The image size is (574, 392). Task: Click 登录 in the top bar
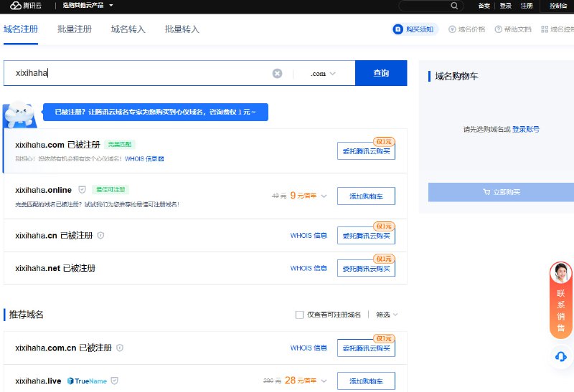point(506,6)
